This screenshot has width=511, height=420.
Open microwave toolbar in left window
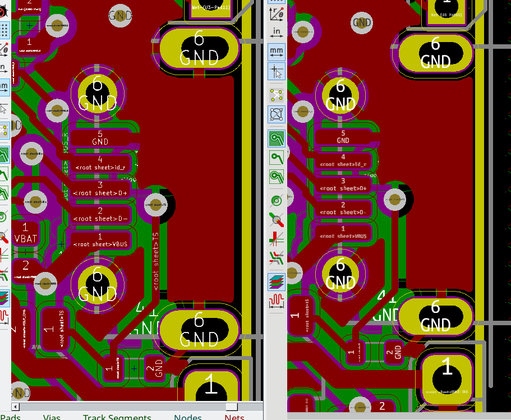(x=4, y=317)
